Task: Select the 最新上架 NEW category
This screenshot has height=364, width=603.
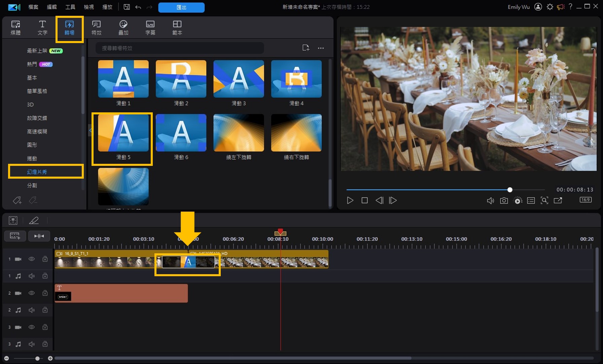Action: coord(45,51)
